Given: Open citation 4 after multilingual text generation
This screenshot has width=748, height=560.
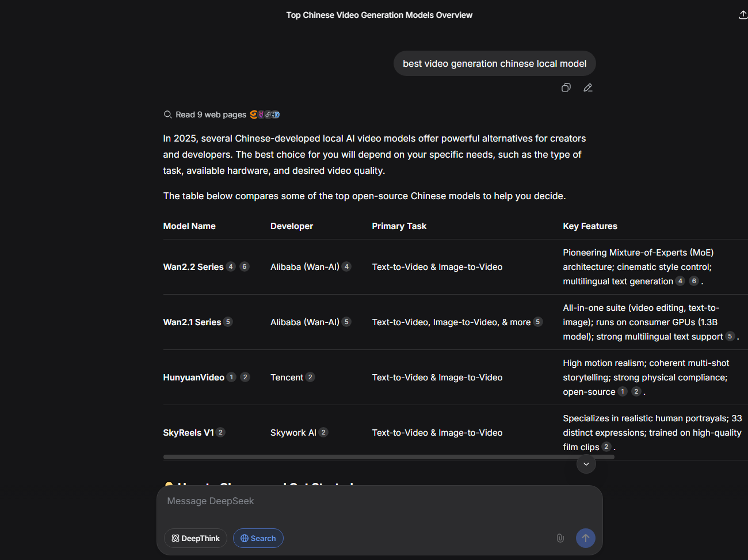Looking at the screenshot, I should coord(681,281).
